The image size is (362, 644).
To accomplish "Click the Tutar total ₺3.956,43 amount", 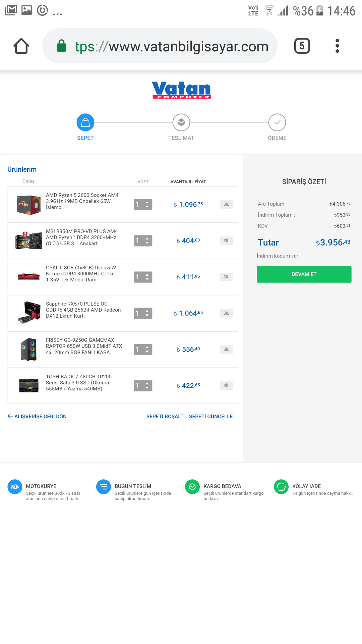I will point(333,242).
